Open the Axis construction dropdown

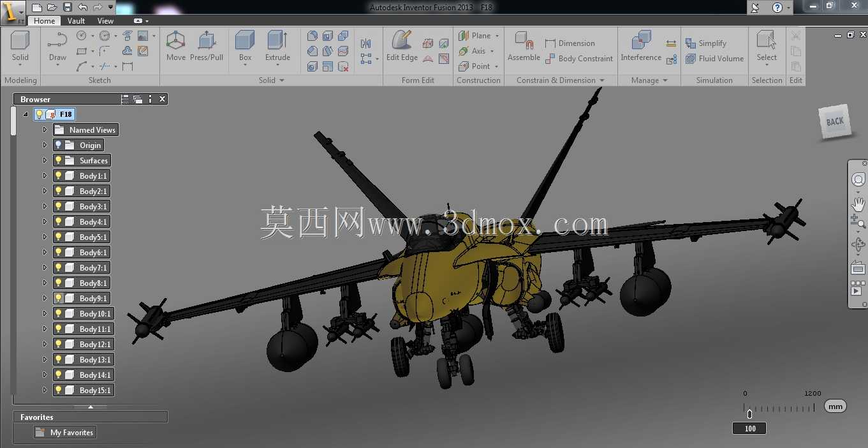[492, 51]
